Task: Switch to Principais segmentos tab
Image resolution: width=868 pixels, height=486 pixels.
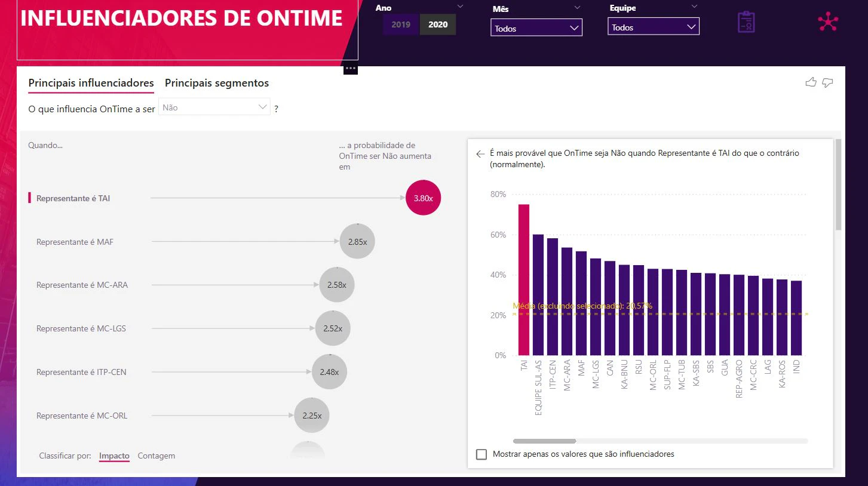Action: 217,84
